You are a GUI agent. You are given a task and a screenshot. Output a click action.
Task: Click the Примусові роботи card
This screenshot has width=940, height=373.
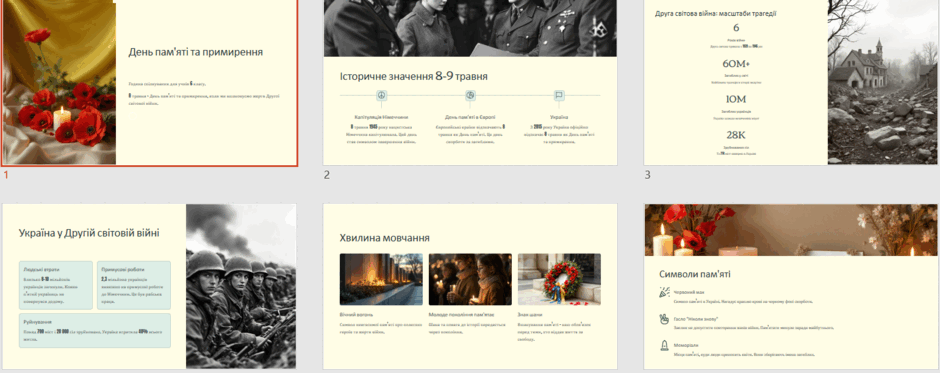134,285
